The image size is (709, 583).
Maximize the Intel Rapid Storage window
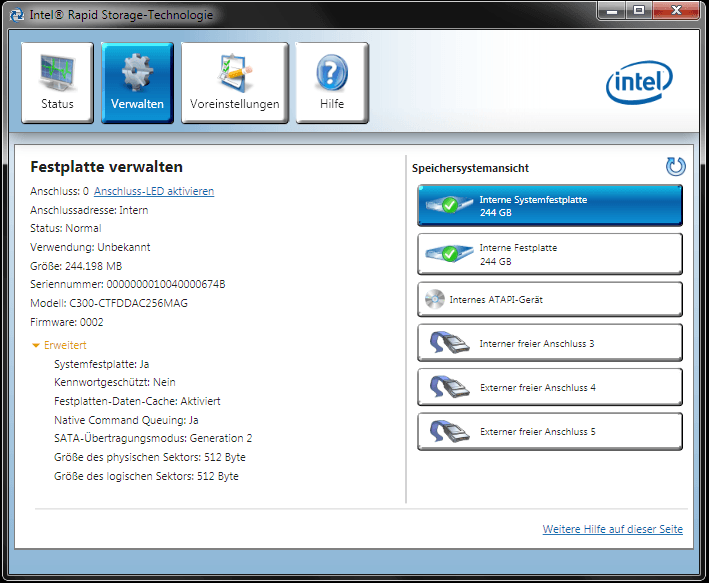[x=639, y=10]
